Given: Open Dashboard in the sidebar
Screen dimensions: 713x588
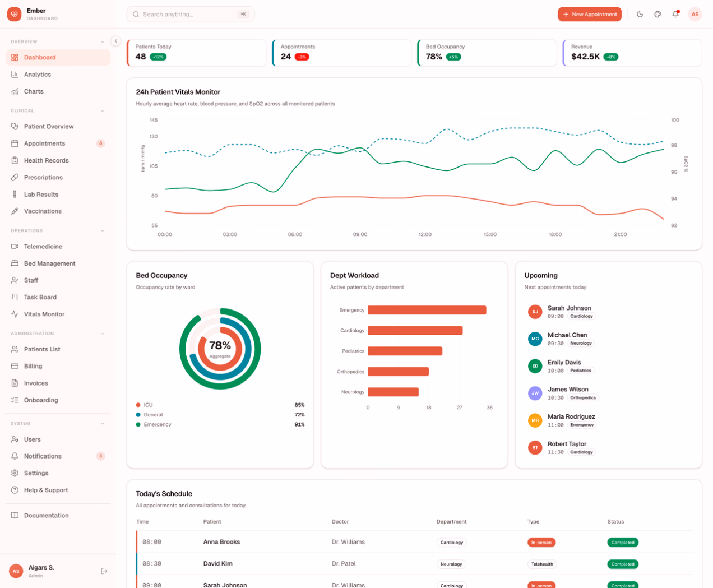Looking at the screenshot, I should (x=58, y=57).
